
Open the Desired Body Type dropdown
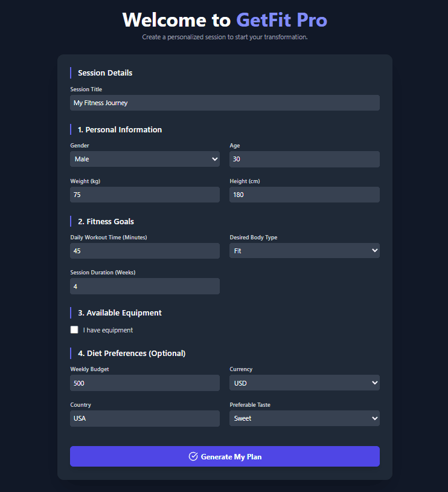(x=304, y=251)
